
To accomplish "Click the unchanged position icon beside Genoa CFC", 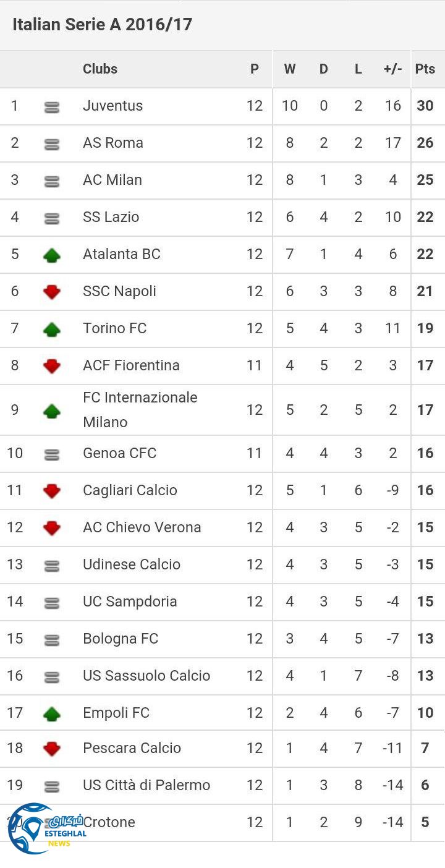I will pos(52,454).
